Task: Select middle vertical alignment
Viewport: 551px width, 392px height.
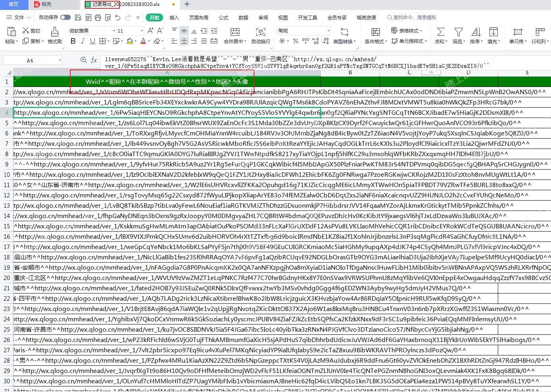Action: point(184,31)
